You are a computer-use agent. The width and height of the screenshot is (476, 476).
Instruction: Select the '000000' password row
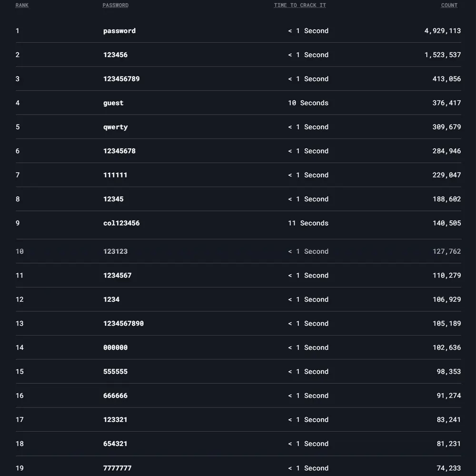(238, 347)
